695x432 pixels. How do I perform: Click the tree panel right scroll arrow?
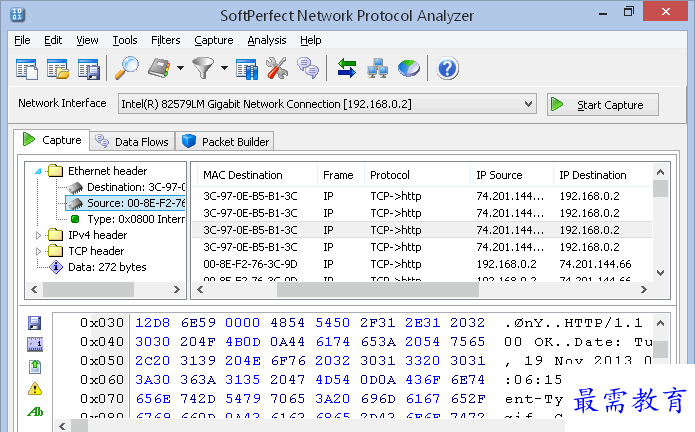click(177, 290)
